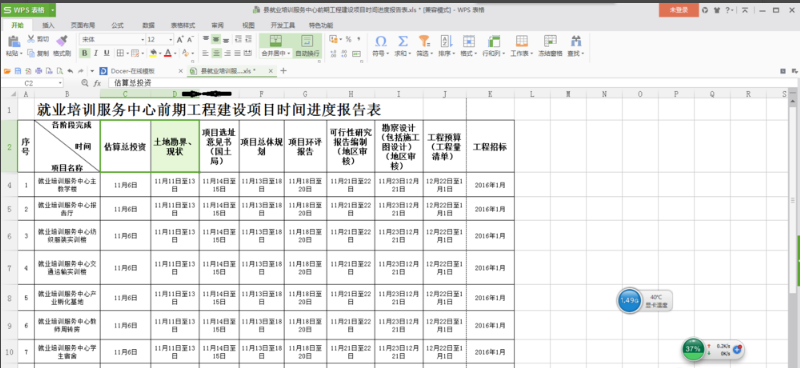This screenshot has height=368, width=800.
Task: Click the Worksheet (工作表) icon
Action: tap(521, 41)
